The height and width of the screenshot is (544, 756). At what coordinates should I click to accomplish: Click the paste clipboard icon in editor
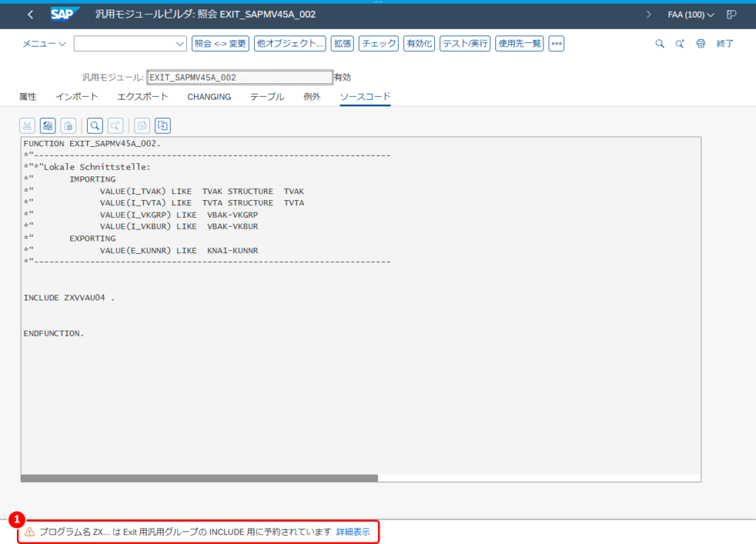69,125
